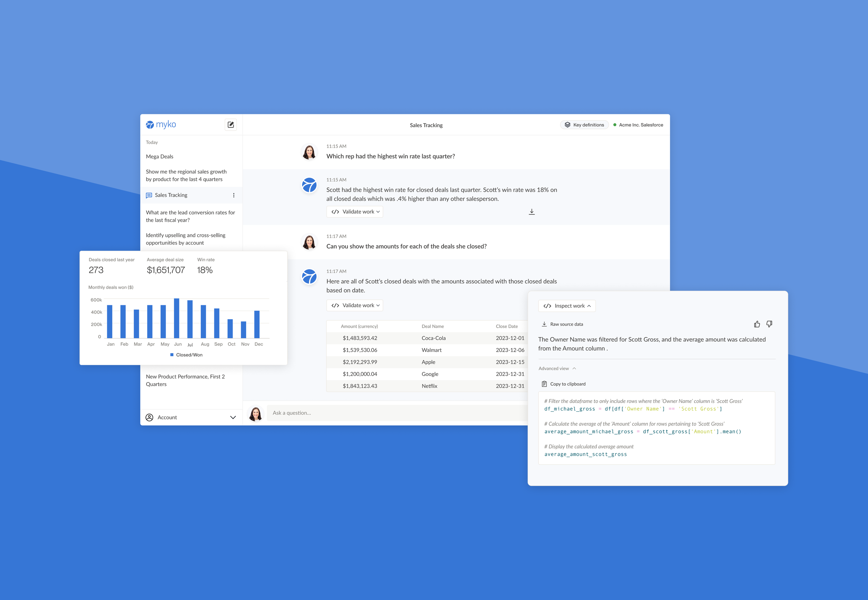Image resolution: width=868 pixels, height=600 pixels.
Task: Download Raw source data
Action: tap(562, 324)
